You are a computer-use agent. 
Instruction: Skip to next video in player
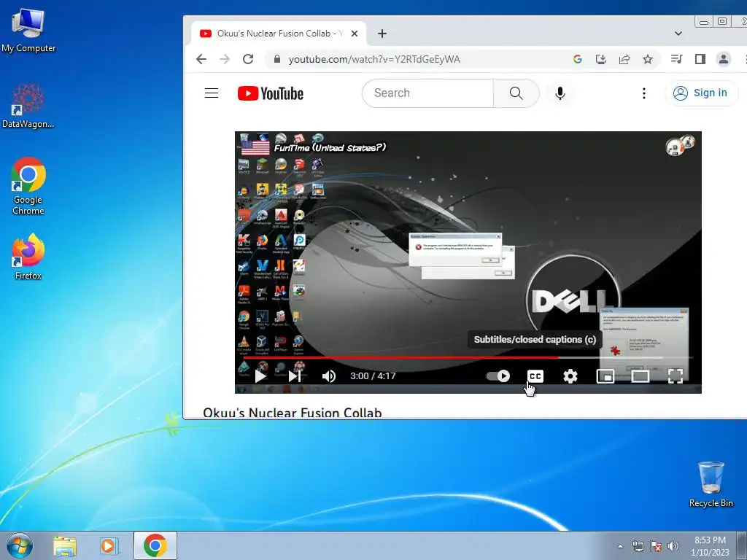(x=295, y=376)
